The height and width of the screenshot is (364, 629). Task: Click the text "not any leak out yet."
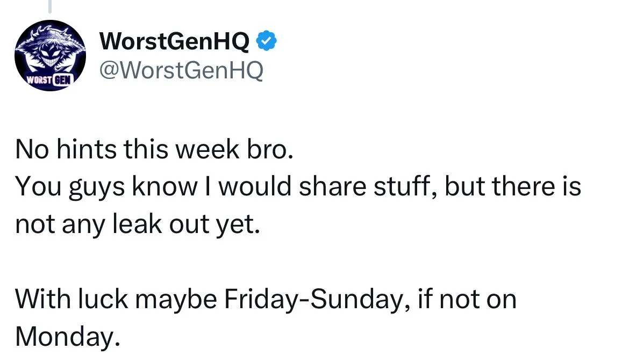[138, 224]
